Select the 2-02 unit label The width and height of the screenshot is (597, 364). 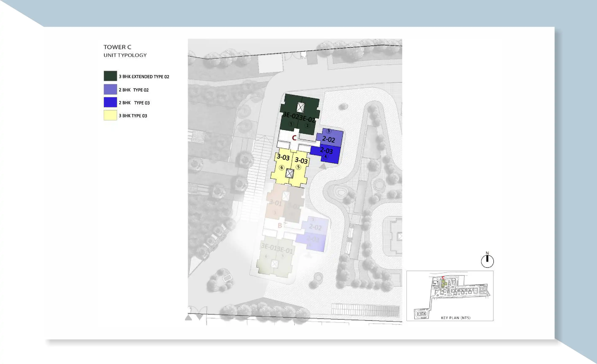coord(328,139)
